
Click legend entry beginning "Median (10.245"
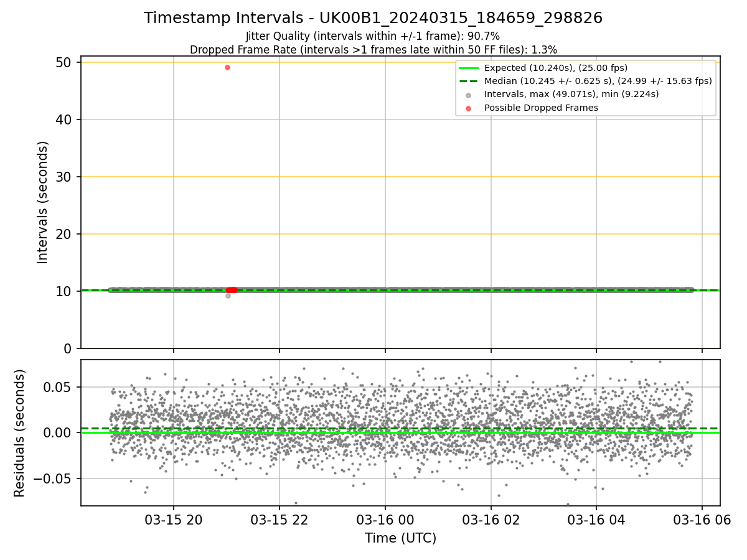pyautogui.click(x=598, y=81)
